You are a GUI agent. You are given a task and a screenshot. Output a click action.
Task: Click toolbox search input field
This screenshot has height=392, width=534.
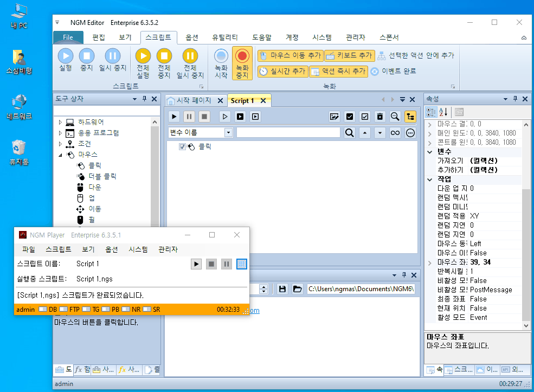point(107,111)
